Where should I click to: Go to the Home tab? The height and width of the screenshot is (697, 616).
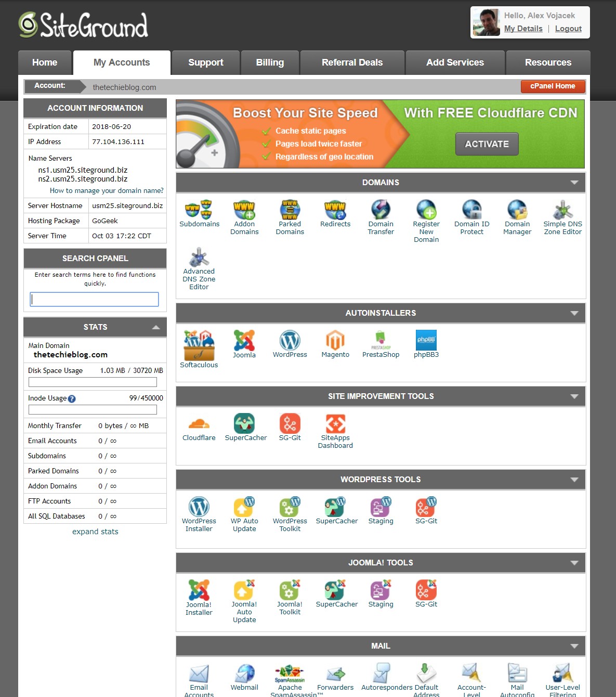coord(45,62)
